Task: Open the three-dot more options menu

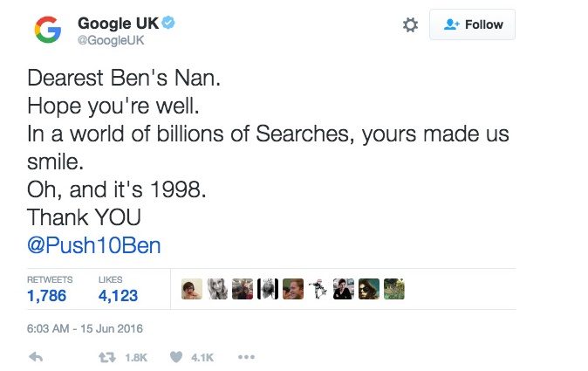Action: click(246, 357)
